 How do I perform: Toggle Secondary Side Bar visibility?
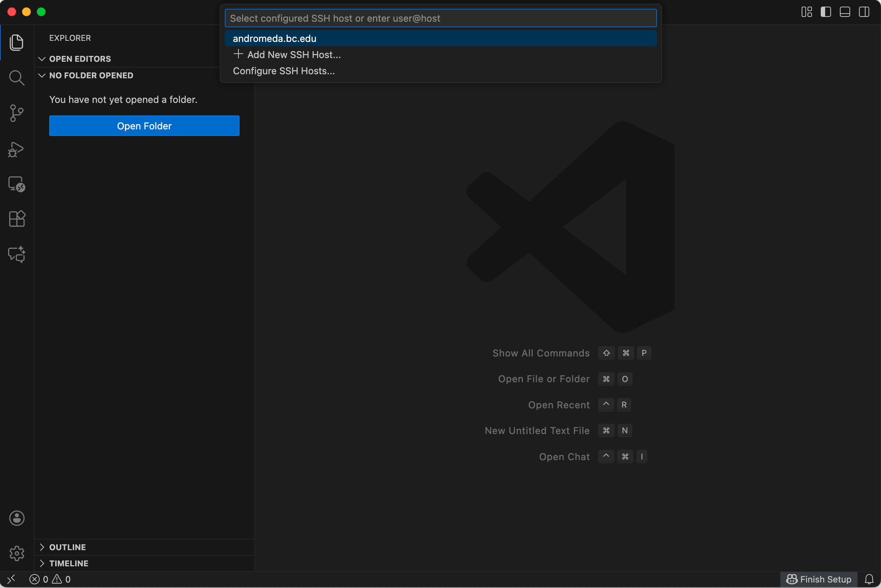(864, 12)
